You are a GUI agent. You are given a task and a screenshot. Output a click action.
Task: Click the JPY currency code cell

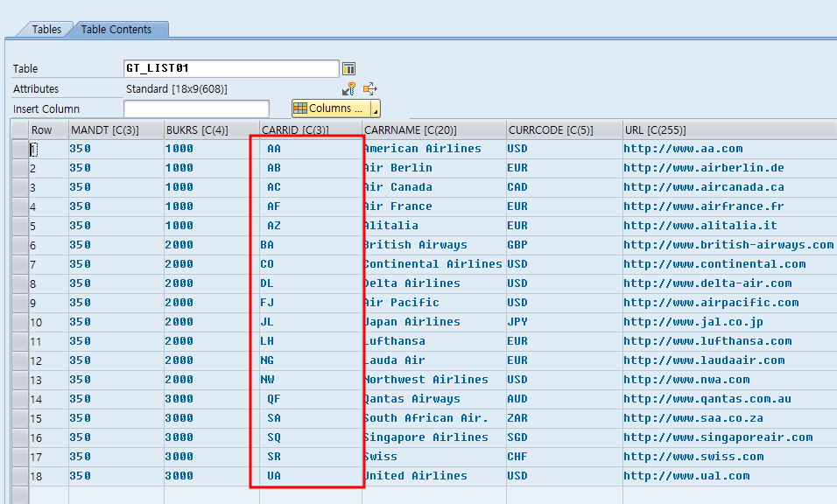[x=564, y=322]
